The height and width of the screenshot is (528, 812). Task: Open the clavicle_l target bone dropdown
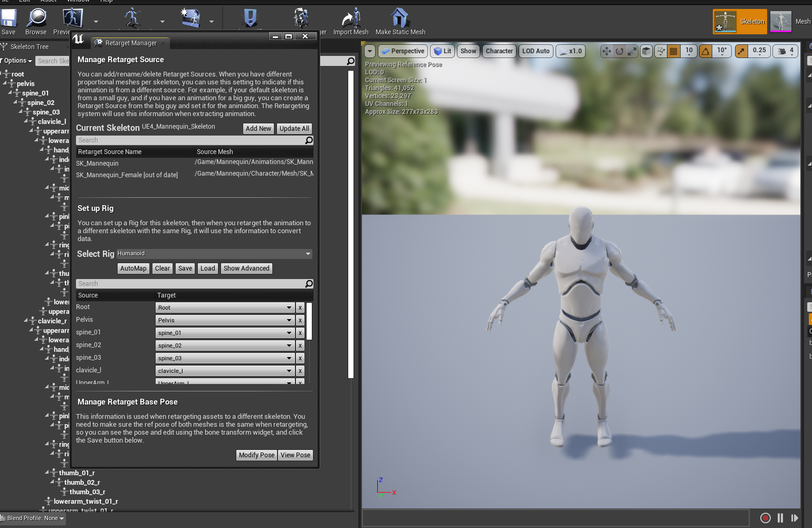tap(225, 371)
